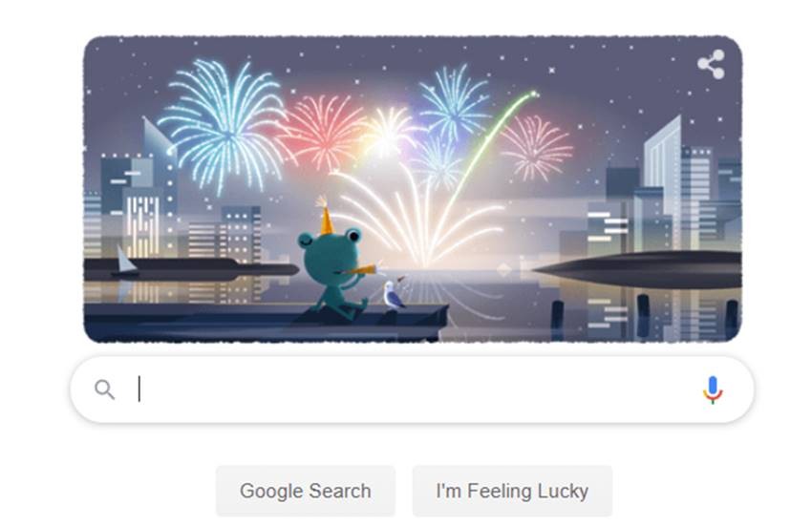This screenshot has width=812, height=525.
Task: Click inside the search text field
Action: point(412,388)
